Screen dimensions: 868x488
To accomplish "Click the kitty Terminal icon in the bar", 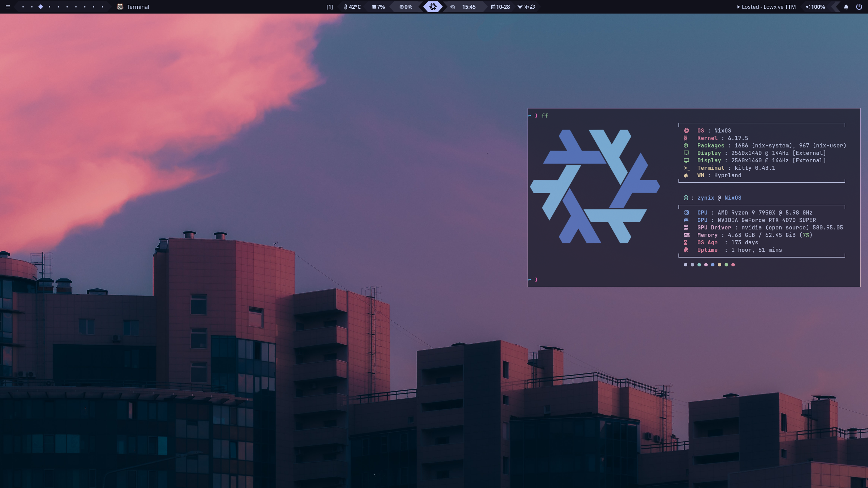I will point(120,7).
